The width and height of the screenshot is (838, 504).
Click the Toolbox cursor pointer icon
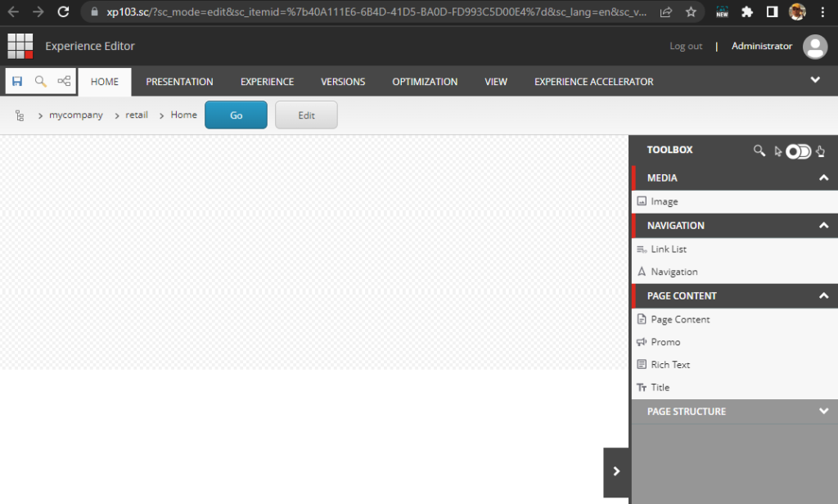click(x=777, y=152)
